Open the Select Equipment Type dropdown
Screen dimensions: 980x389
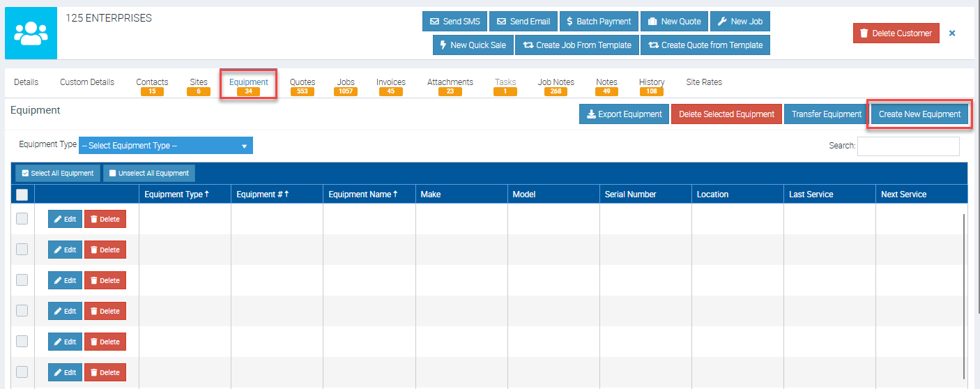pyautogui.click(x=165, y=146)
